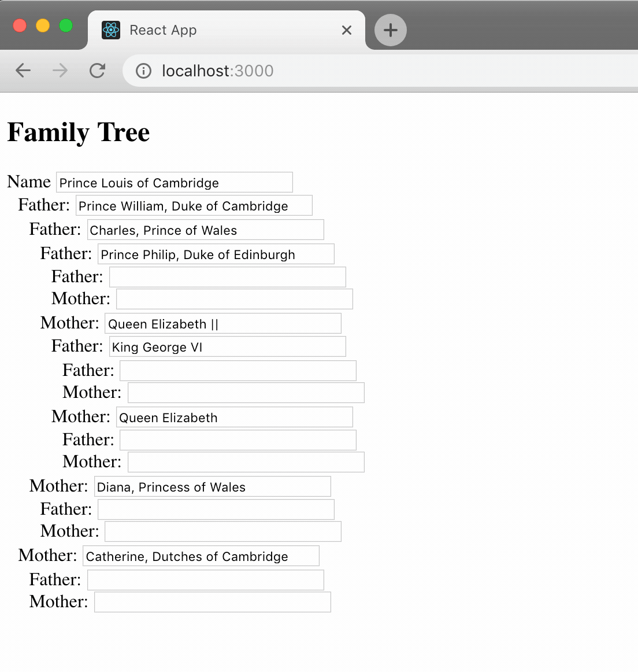
Task: Select the Queen Elizabeth || input
Action: 222,323
